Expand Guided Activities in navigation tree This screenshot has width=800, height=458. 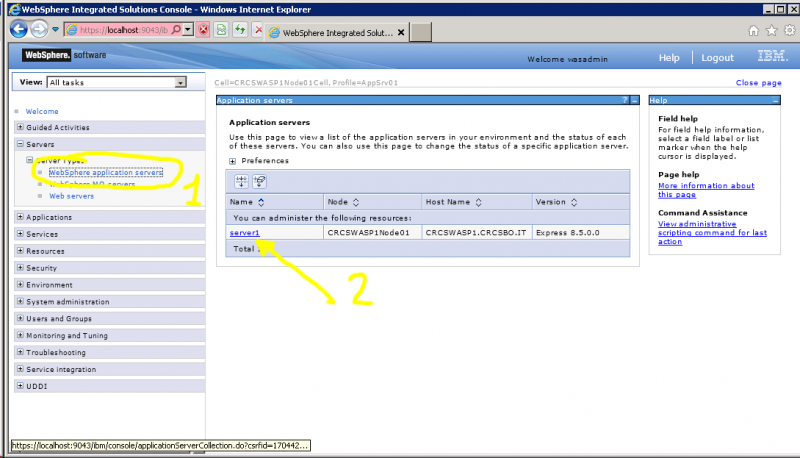tap(21, 128)
